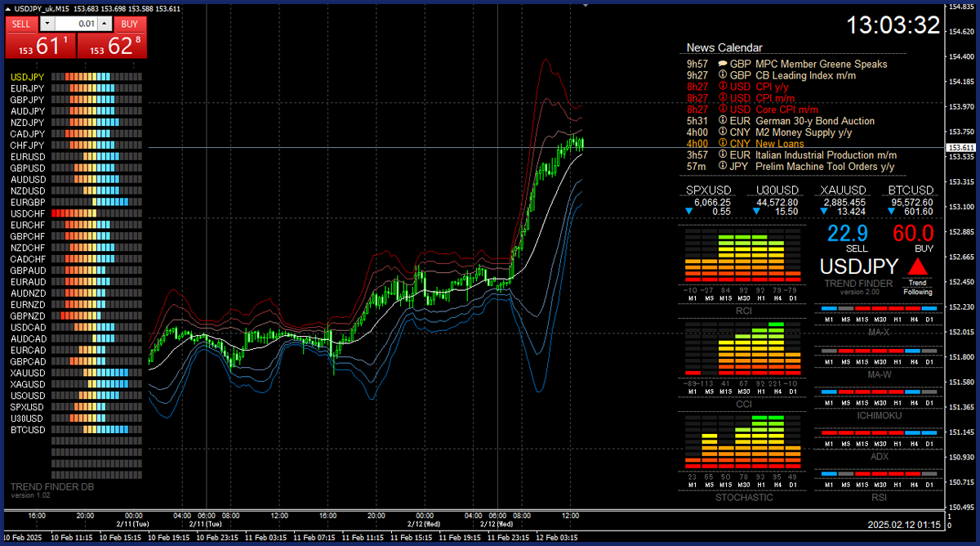The width and height of the screenshot is (980, 546).
Task: Click the red Trend Following up-triangle icon
Action: coord(918,266)
